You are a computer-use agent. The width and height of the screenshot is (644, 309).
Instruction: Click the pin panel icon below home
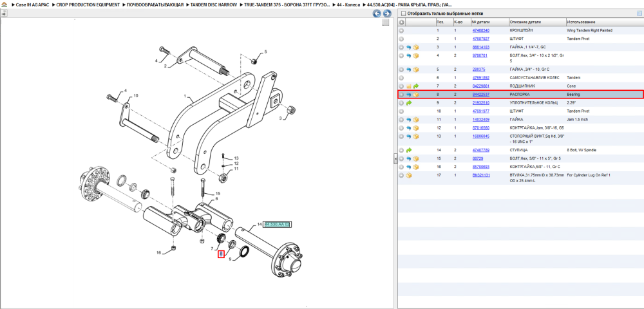point(4,13)
